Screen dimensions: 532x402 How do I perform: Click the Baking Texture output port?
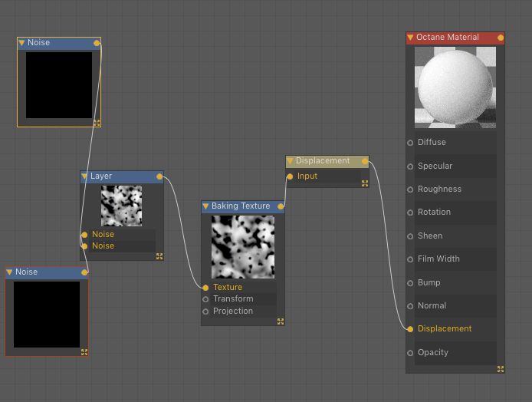[x=281, y=206]
